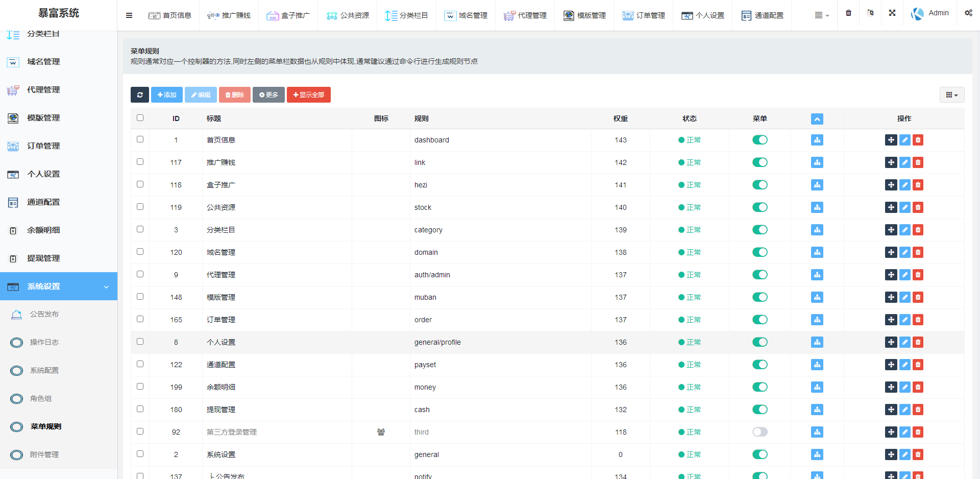Click the 添加 button
The height and width of the screenshot is (479, 980).
[x=167, y=95]
